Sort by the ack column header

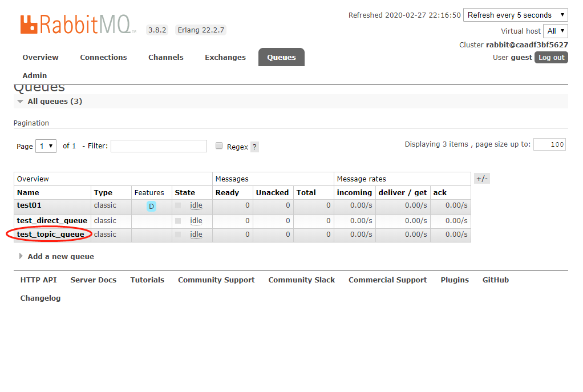[x=440, y=193]
